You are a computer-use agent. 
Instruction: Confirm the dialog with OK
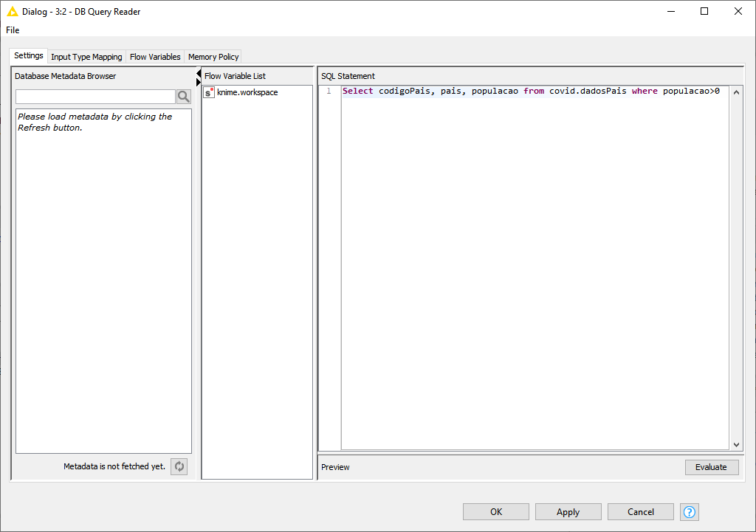pos(496,512)
